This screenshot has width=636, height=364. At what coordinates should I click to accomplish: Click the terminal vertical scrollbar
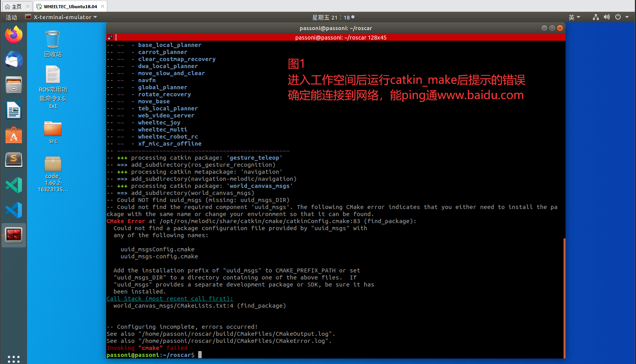tap(564, 297)
